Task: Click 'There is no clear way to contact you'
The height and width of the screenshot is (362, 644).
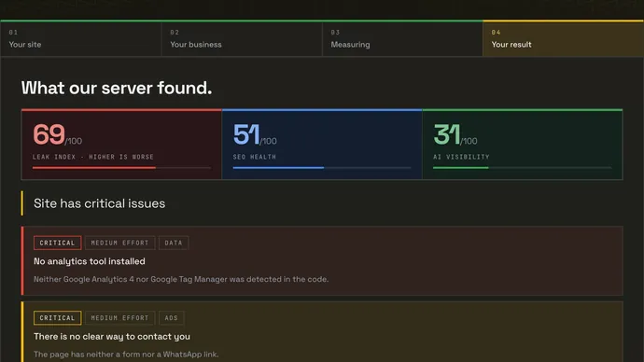Action: pyautogui.click(x=112, y=337)
